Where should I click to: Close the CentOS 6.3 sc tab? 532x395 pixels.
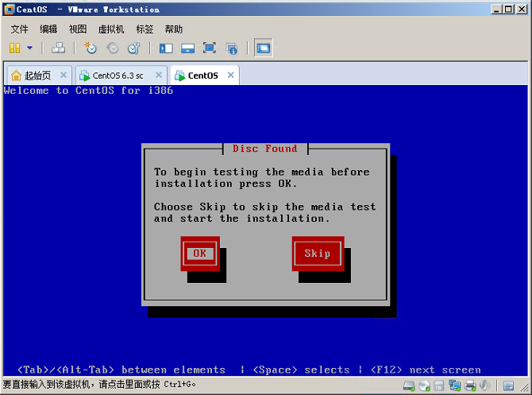coord(159,75)
